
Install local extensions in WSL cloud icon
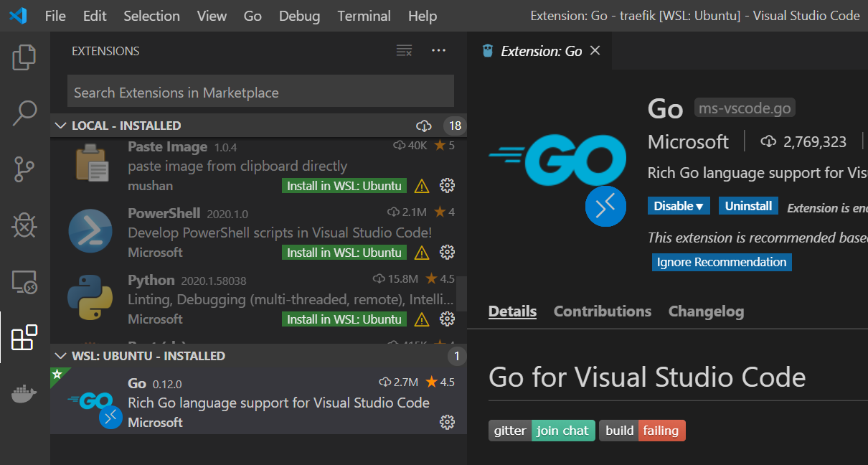point(424,126)
